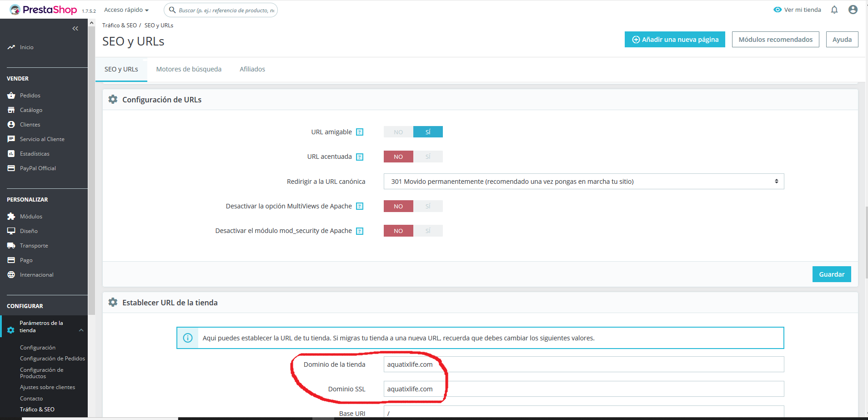Set Desactivar MultiViews de Apache to NO
868x420 pixels.
[398, 206]
